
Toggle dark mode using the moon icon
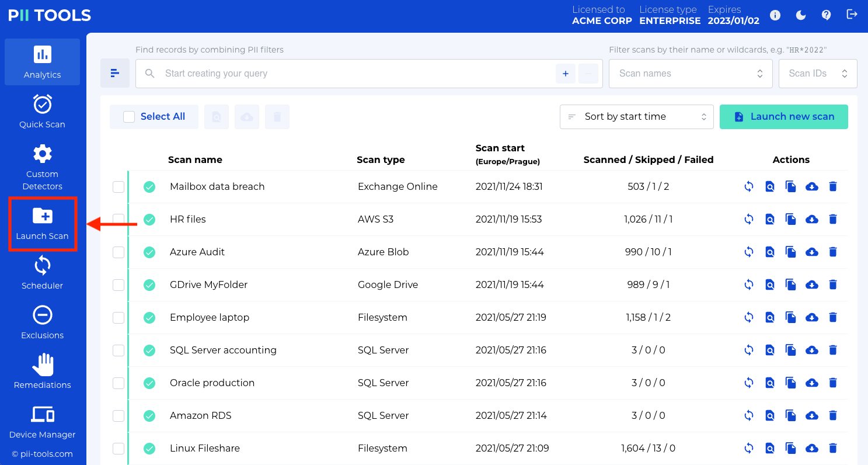tap(801, 15)
